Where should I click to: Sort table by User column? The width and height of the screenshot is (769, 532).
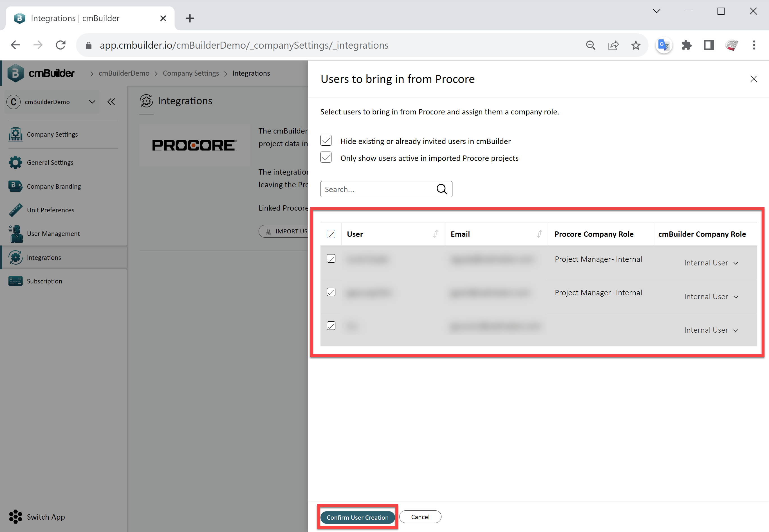point(436,234)
